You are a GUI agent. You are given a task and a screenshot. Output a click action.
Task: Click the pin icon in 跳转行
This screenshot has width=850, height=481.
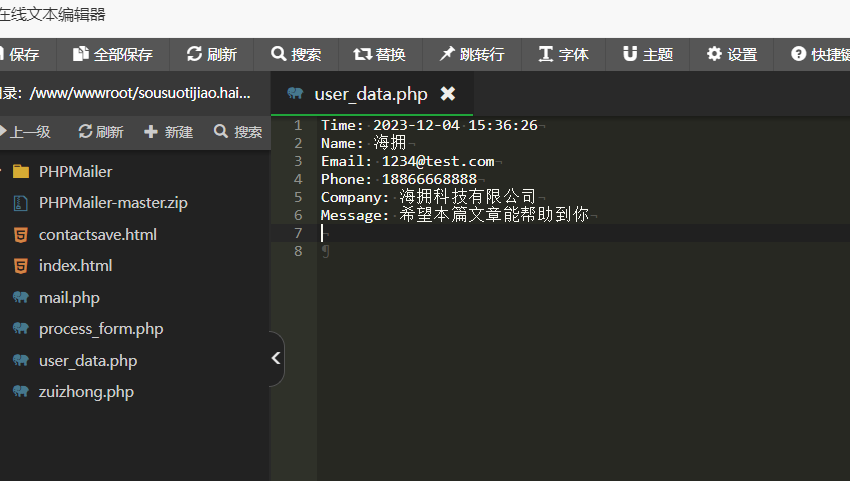[447, 54]
